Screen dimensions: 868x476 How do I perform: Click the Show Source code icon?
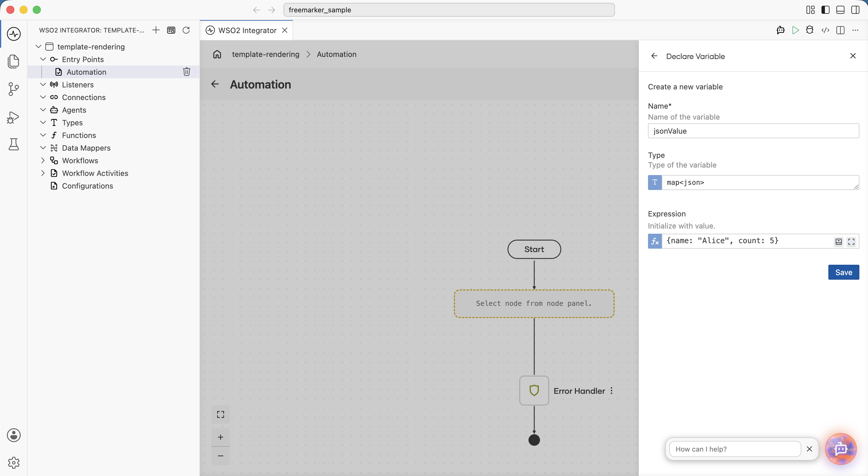[825, 30]
